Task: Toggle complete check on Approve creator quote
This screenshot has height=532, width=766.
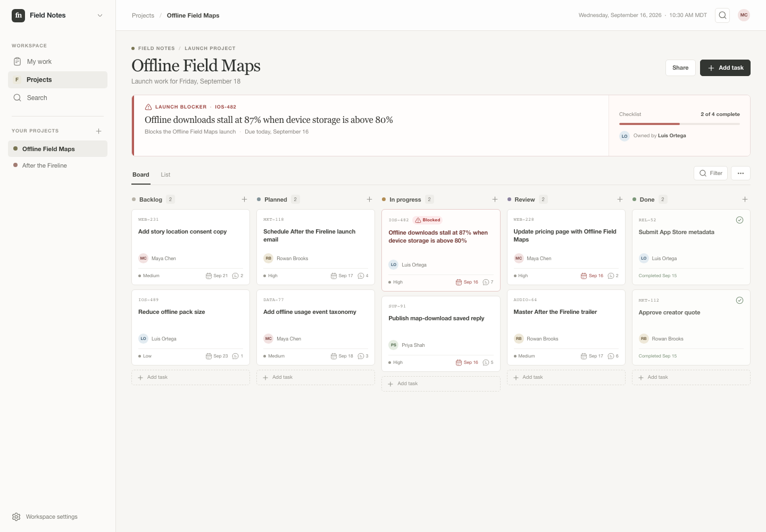Action: tap(739, 300)
